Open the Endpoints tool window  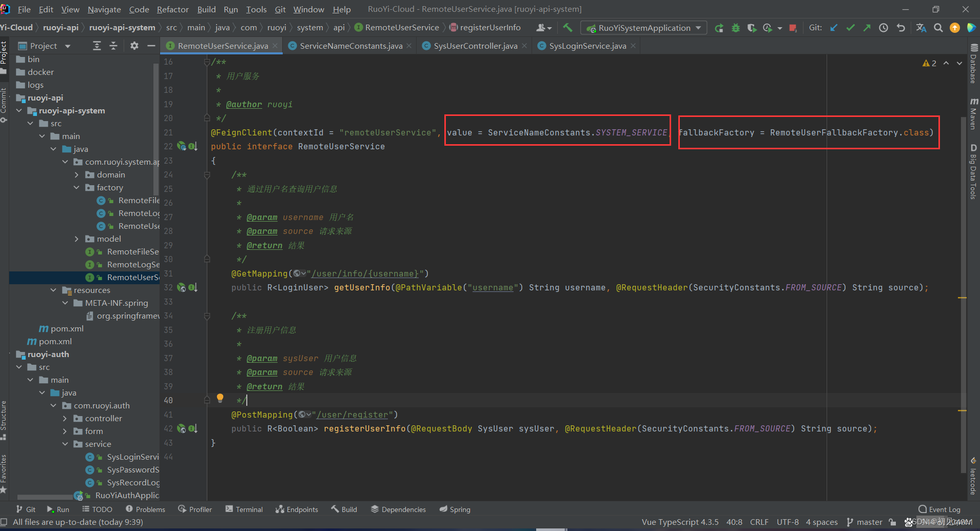pyautogui.click(x=297, y=509)
